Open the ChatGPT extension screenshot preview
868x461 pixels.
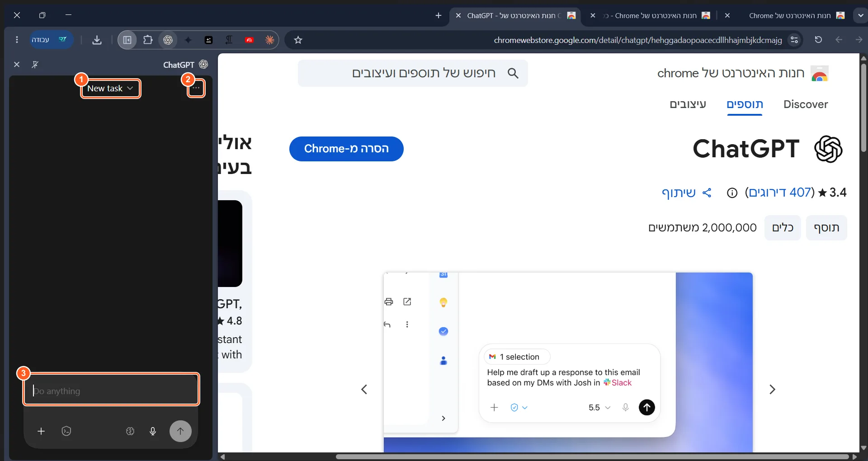pyautogui.click(x=568, y=362)
